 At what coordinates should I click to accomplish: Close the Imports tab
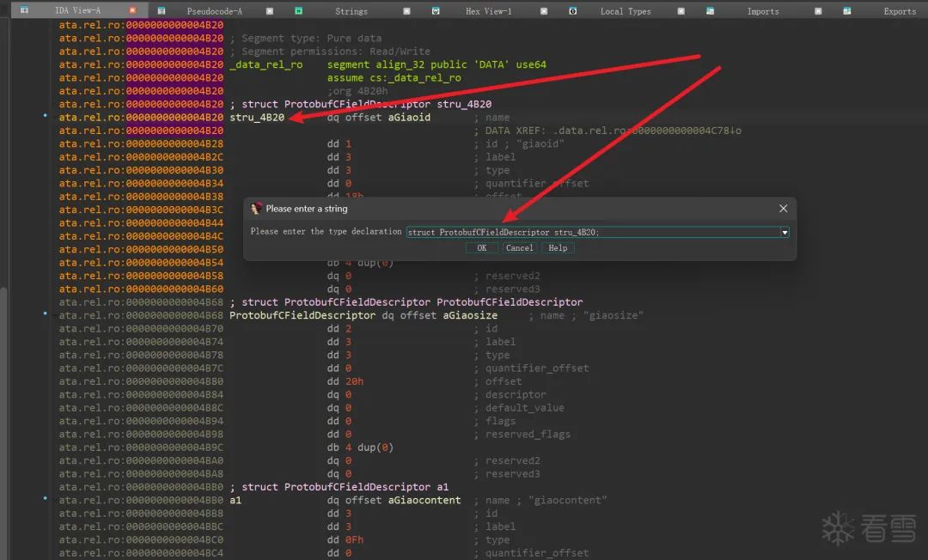coord(818,10)
